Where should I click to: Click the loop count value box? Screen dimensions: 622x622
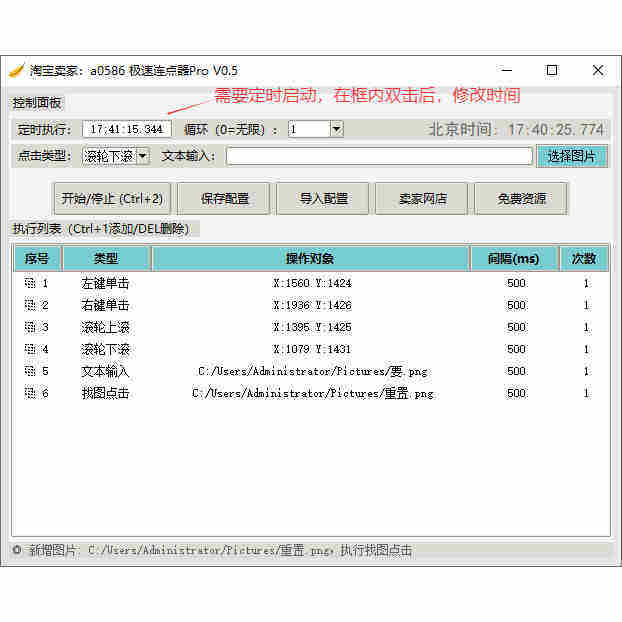coord(309,129)
